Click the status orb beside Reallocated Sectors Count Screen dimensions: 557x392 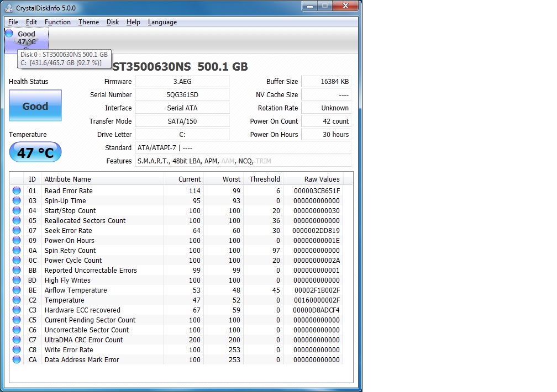tap(17, 220)
